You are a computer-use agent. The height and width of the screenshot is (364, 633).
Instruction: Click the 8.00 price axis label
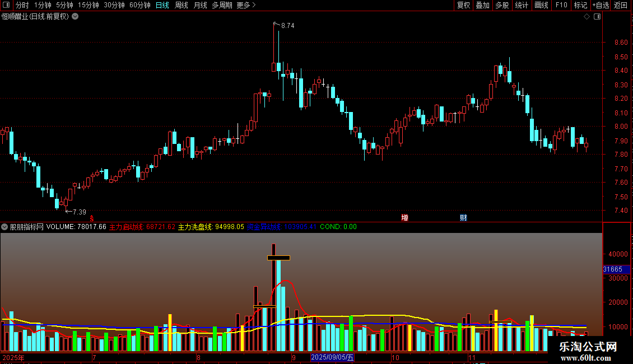[621, 127]
